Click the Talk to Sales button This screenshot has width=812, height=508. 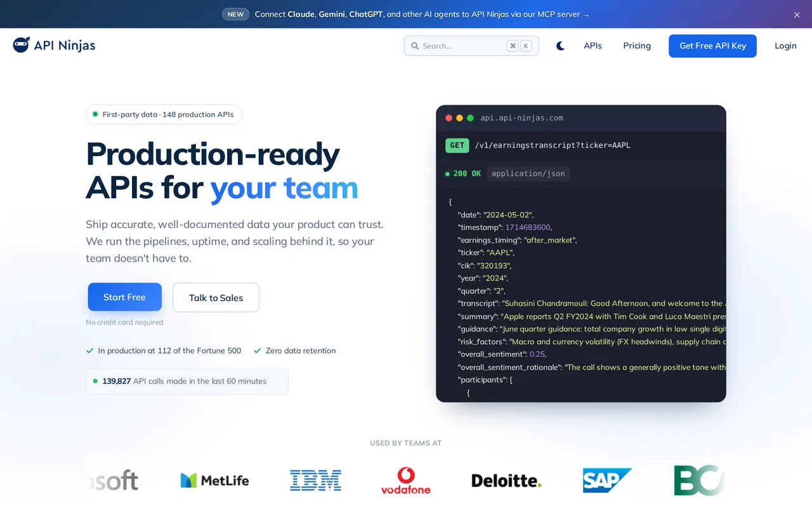click(216, 298)
